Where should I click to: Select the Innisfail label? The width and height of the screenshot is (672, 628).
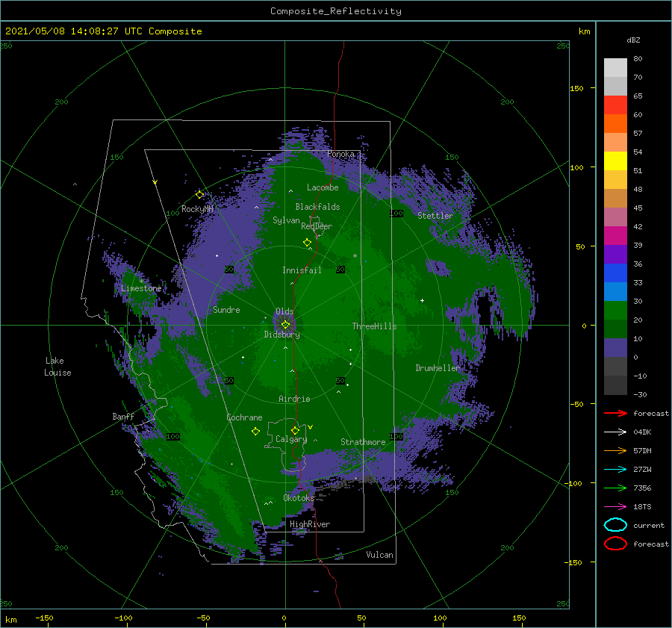point(302,270)
